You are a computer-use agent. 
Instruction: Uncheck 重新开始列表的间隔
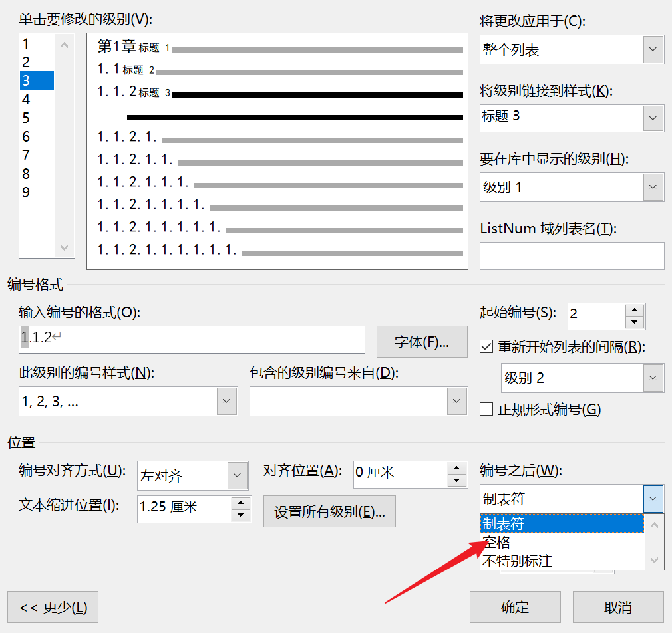486,346
